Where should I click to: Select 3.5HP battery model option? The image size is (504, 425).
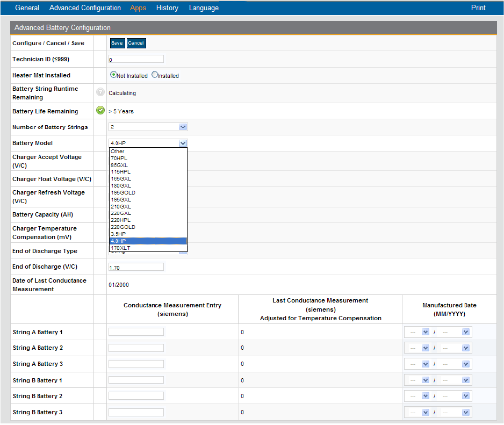pyautogui.click(x=148, y=234)
